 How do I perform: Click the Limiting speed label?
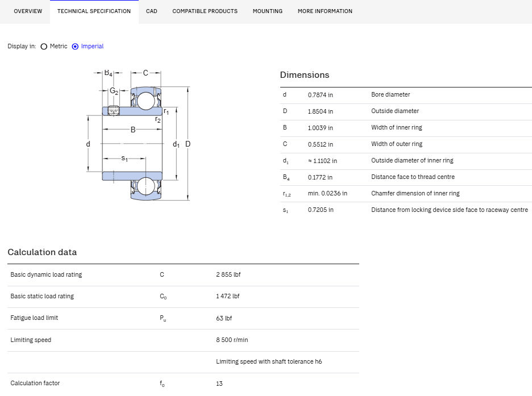coord(31,340)
